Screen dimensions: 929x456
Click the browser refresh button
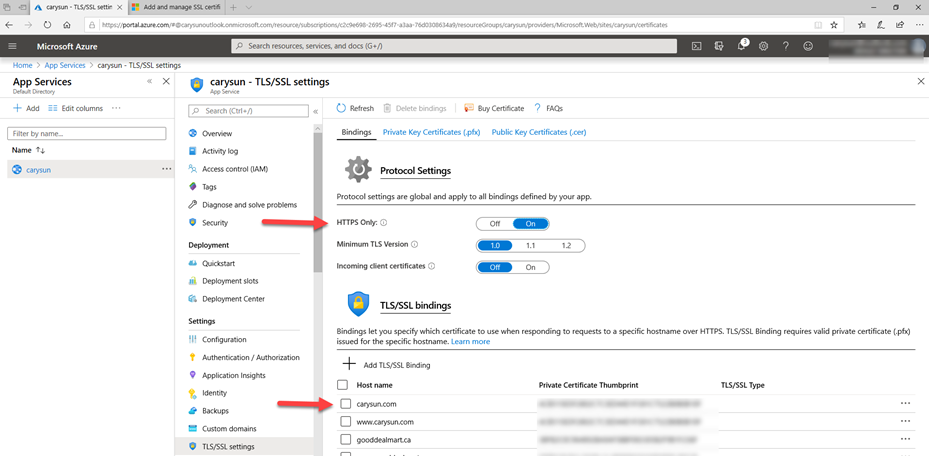[x=47, y=25]
